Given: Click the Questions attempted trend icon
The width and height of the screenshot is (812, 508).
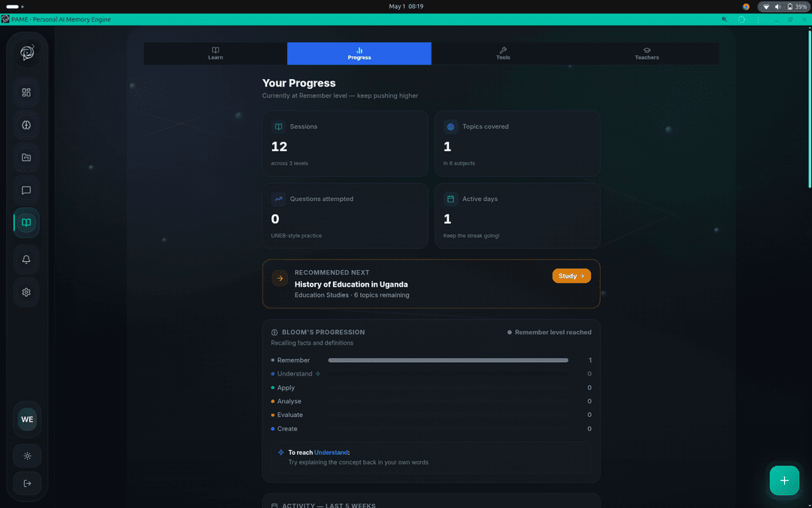Looking at the screenshot, I should click(278, 199).
